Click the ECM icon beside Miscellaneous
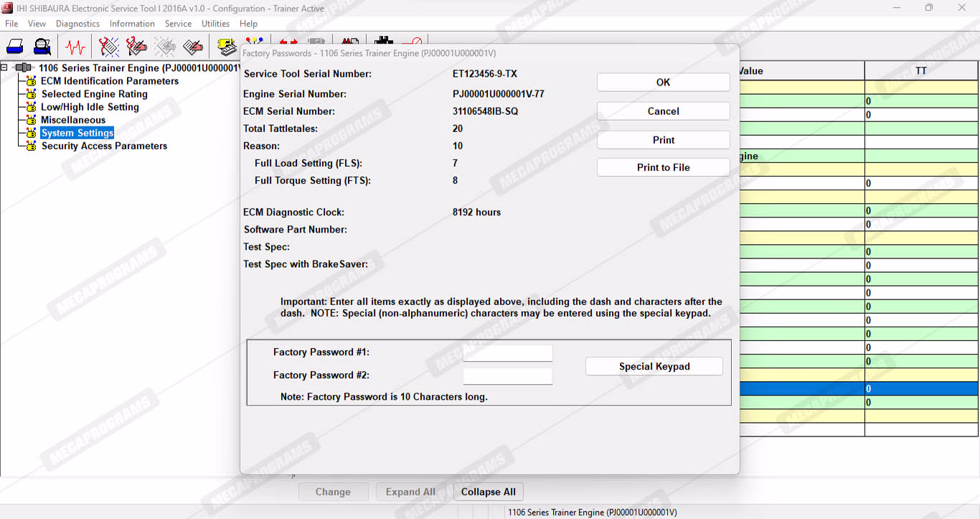Image resolution: width=980 pixels, height=519 pixels. [31, 120]
